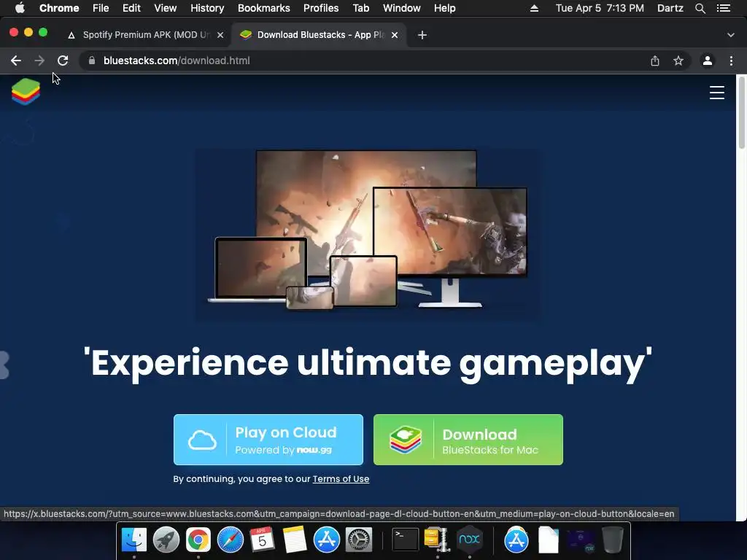Open the Edit menu
The image size is (747, 560).
point(131,8)
